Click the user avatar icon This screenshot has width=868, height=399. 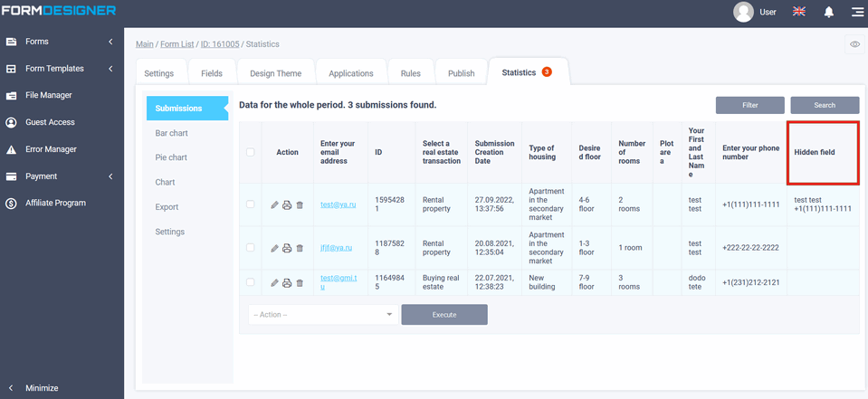tap(744, 12)
